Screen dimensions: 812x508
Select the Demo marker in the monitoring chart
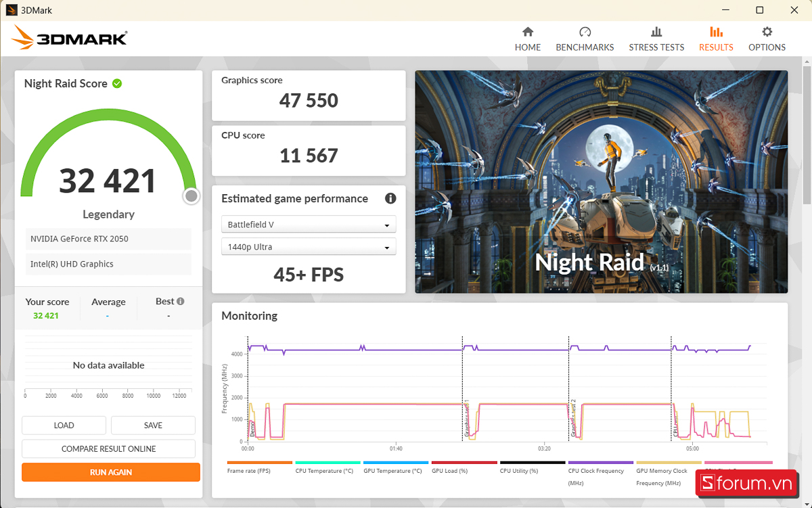[x=252, y=429]
